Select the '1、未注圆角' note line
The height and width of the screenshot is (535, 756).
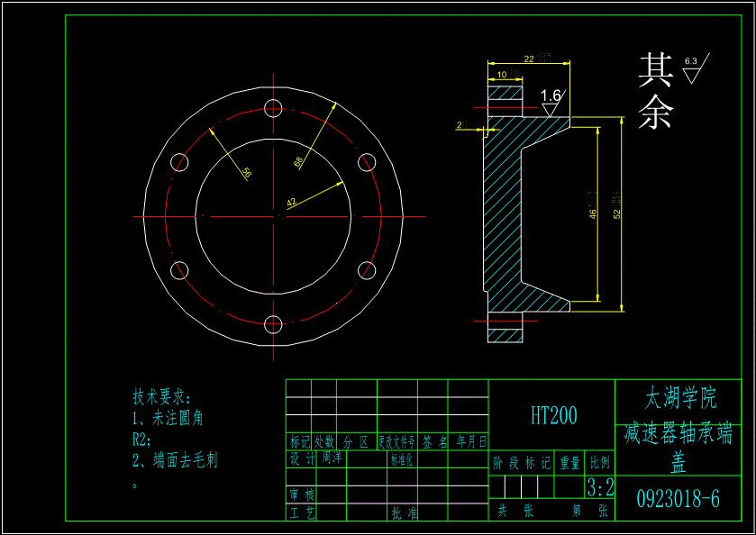pos(168,418)
